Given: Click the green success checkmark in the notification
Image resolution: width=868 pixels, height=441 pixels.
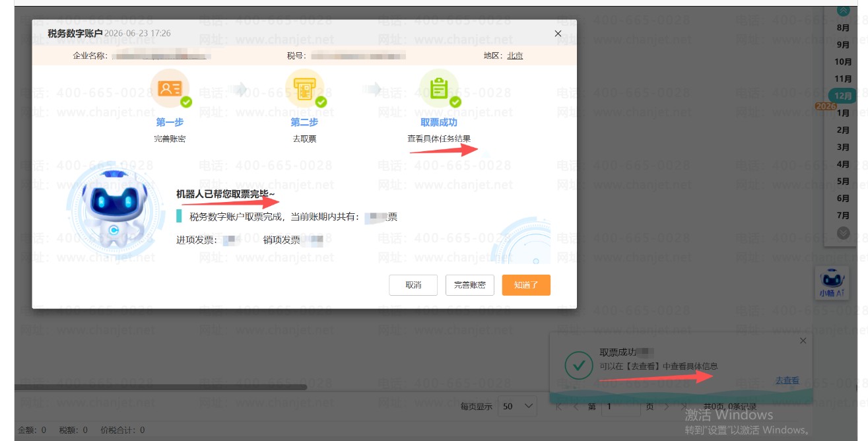Looking at the screenshot, I should point(579,366).
